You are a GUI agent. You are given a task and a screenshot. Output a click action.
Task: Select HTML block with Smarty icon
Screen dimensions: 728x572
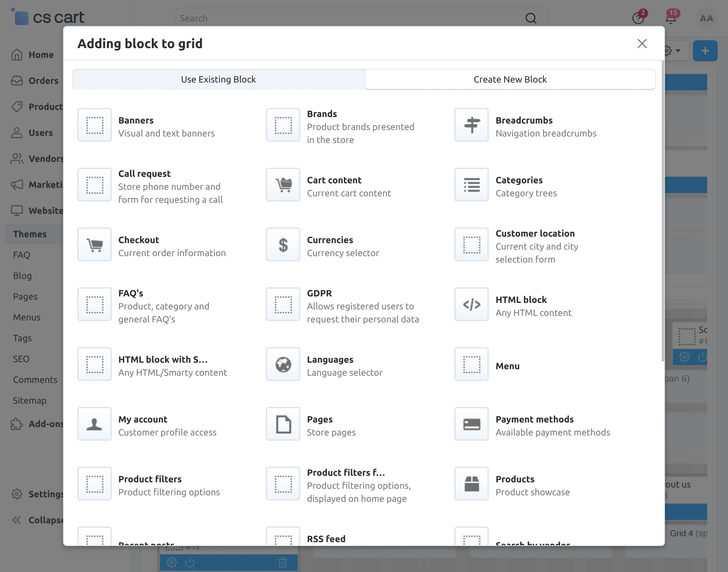click(x=95, y=364)
